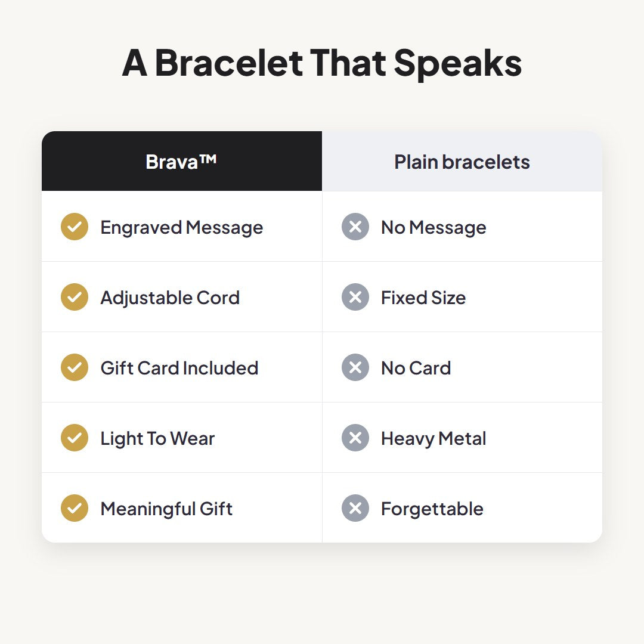Click the Light To Wear label

point(157,439)
